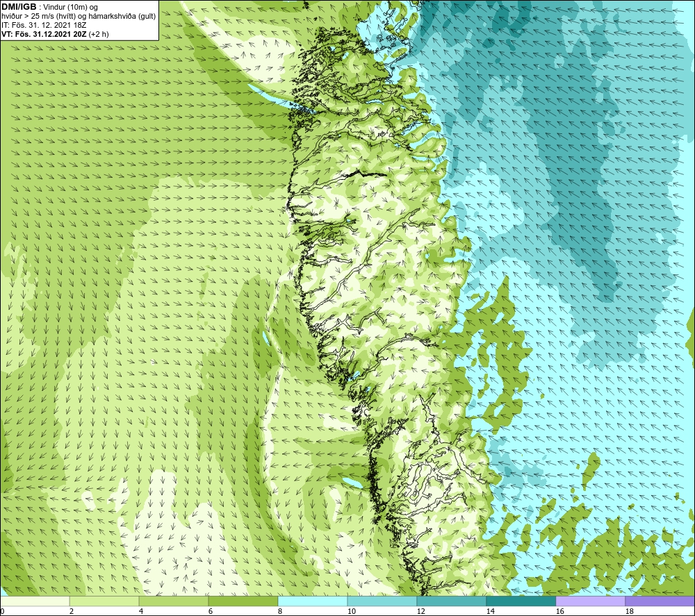Click the 'IT: Fös. 31. 12. 2021 18Z' line
This screenshot has height=616, width=695.
pos(44,25)
